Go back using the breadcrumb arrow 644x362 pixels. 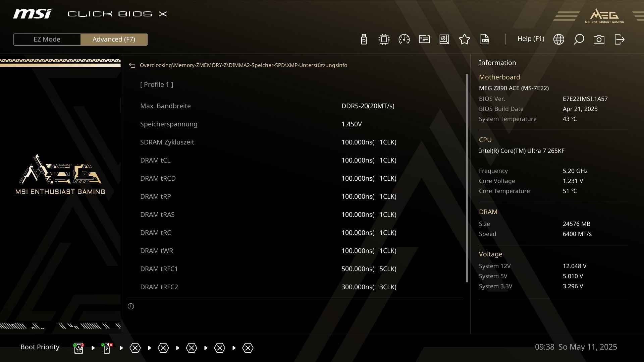pyautogui.click(x=132, y=65)
